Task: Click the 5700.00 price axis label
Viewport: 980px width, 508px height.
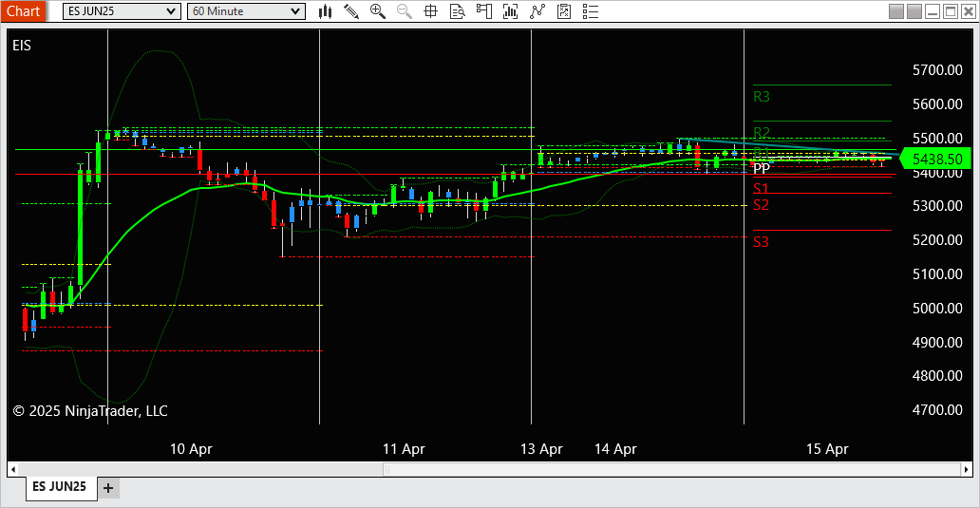Action: coord(937,70)
